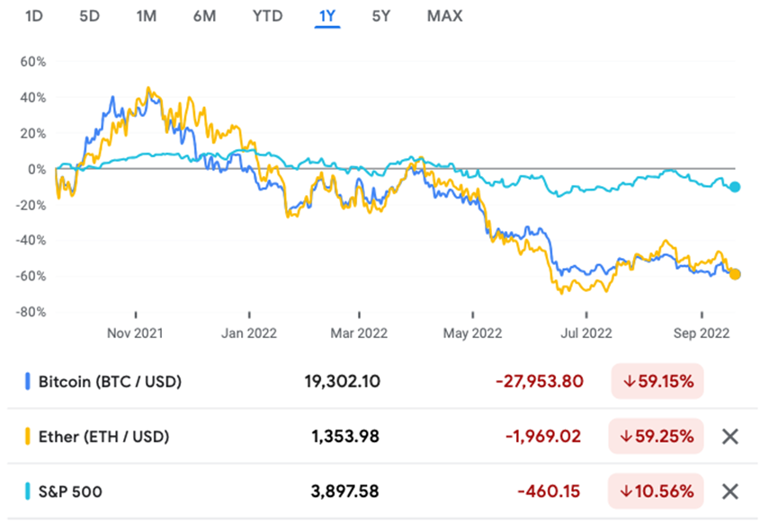Click the S&P 500 chart endpoint dot

click(735, 187)
